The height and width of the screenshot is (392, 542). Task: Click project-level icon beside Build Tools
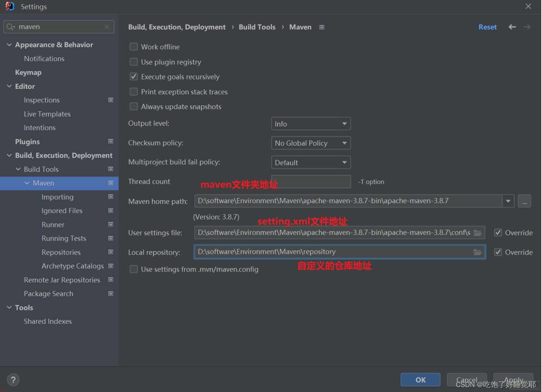tap(111, 169)
